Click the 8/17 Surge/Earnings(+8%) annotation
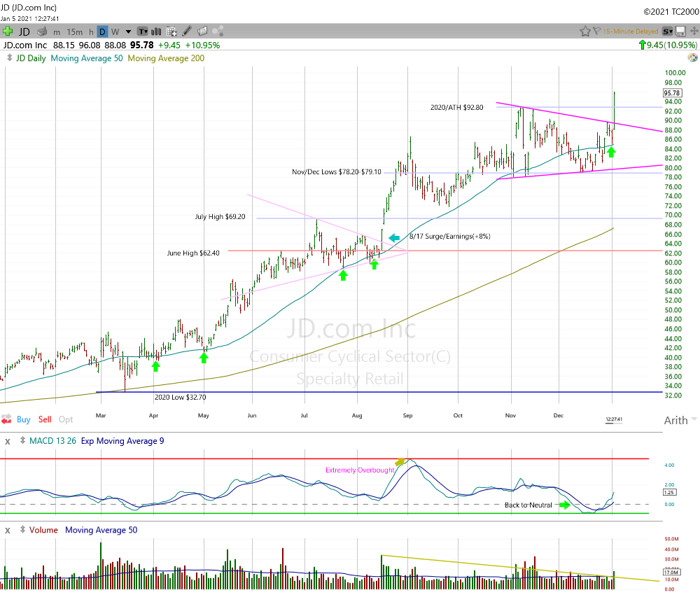Screen dimensions: 700x595 coord(450,236)
